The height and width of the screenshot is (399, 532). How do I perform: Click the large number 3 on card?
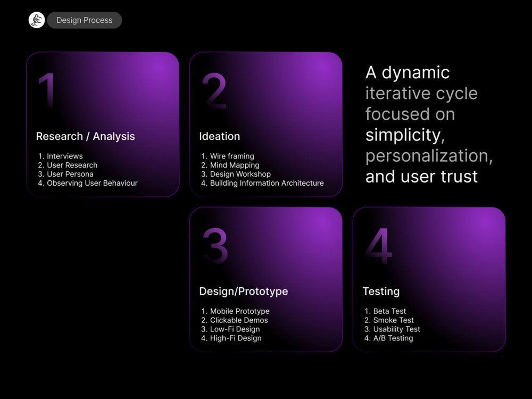(215, 246)
